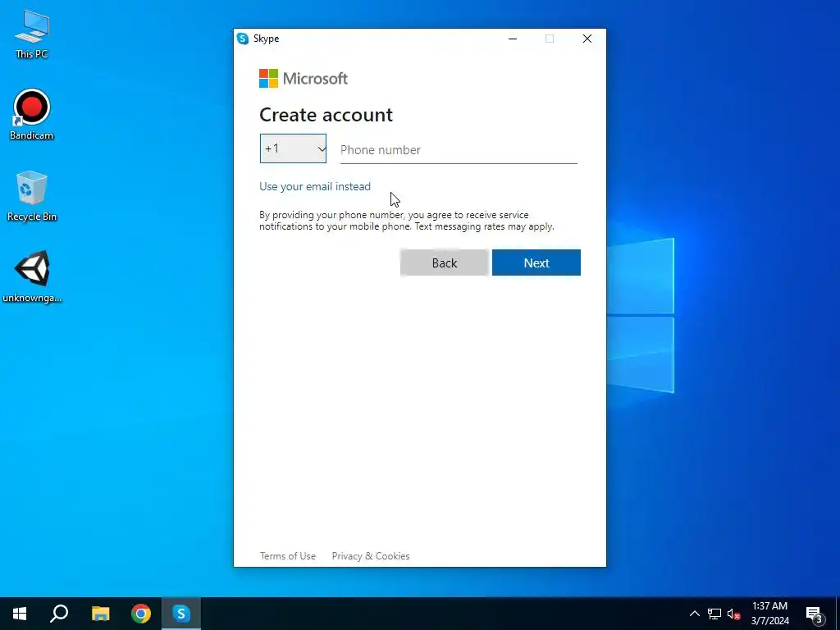Click the Skype taskbar icon
840x630 pixels.
tap(181, 614)
